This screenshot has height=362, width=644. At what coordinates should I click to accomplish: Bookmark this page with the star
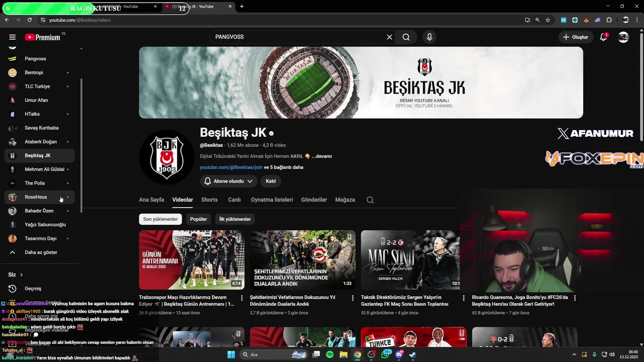(548, 20)
